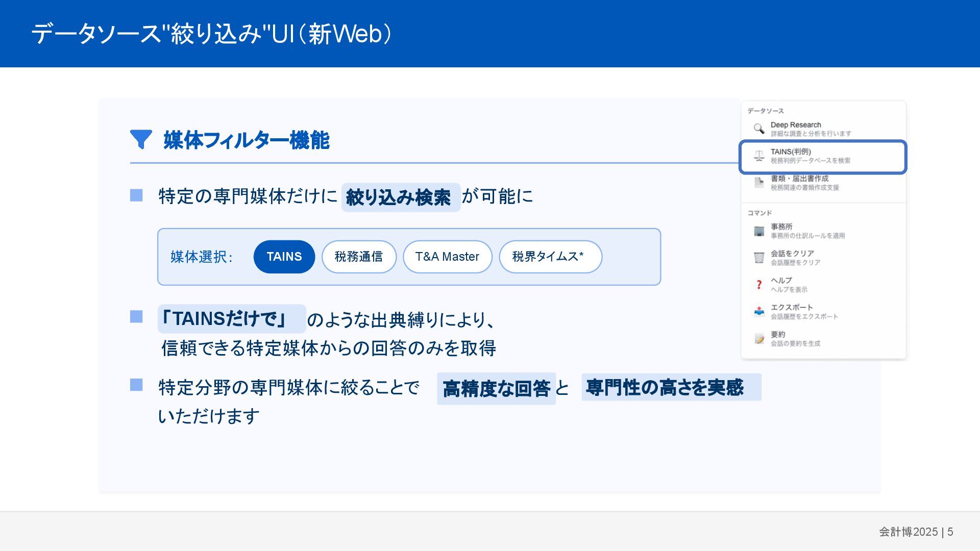Click the red question mark help icon

click(x=759, y=285)
